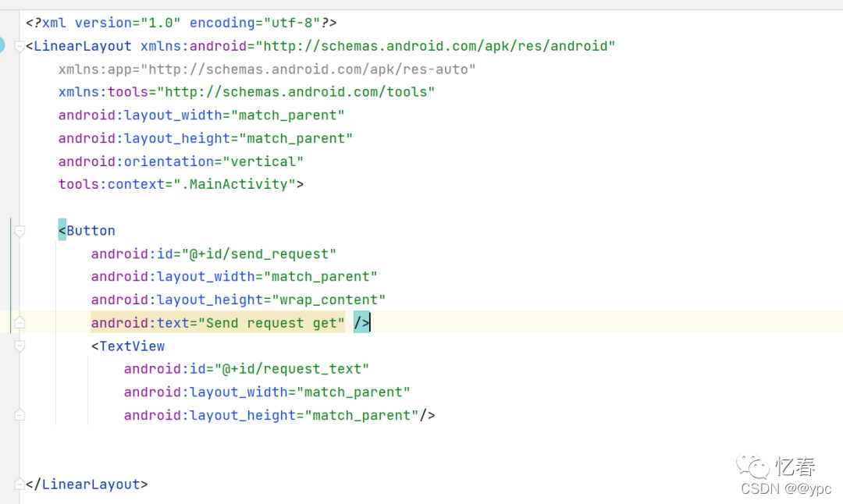The image size is (843, 504).
Task: Click android:id="@+id/request_text" line
Action: click(246, 369)
